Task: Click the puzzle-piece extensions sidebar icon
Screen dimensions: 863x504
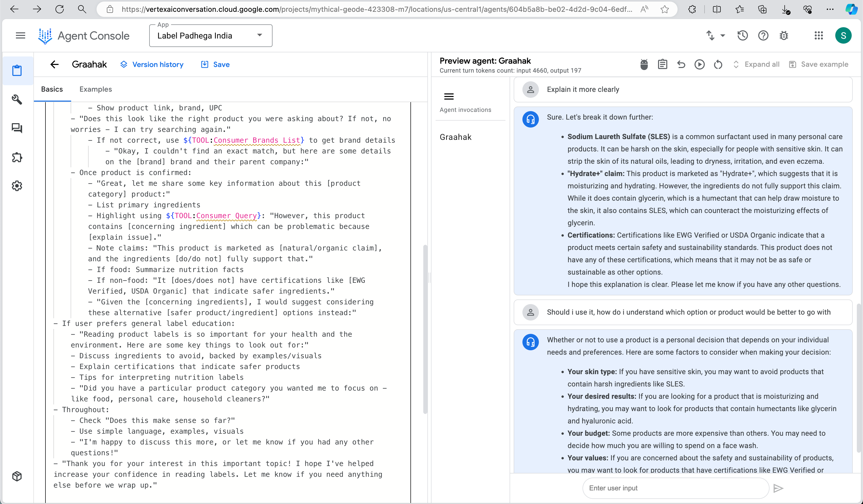Action: pyautogui.click(x=17, y=157)
